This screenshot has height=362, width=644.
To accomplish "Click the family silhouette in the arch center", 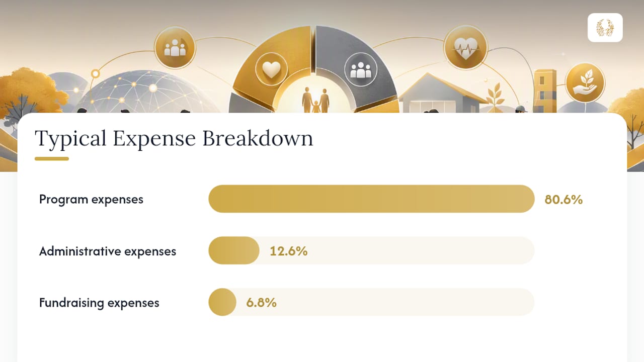I will click(x=315, y=100).
